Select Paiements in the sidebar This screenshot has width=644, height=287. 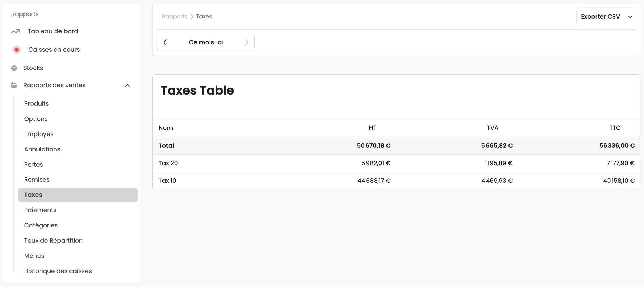(40, 210)
